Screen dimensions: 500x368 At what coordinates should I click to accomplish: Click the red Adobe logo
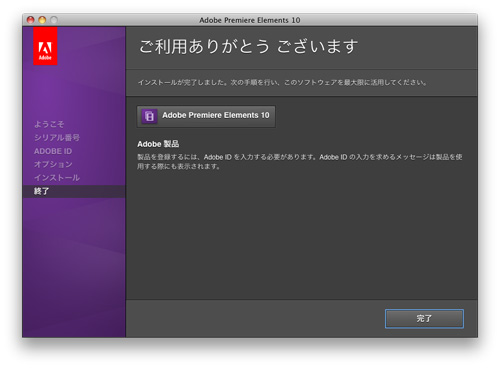pos(45,46)
